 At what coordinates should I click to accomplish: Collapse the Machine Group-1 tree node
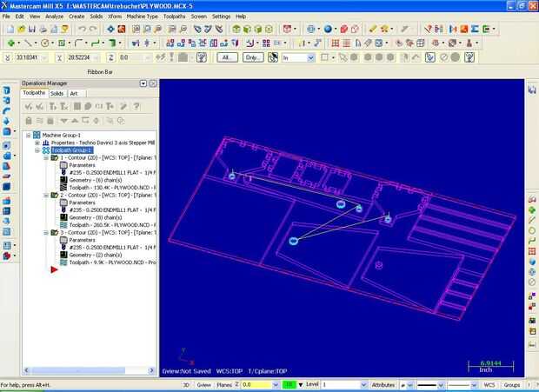(29, 135)
